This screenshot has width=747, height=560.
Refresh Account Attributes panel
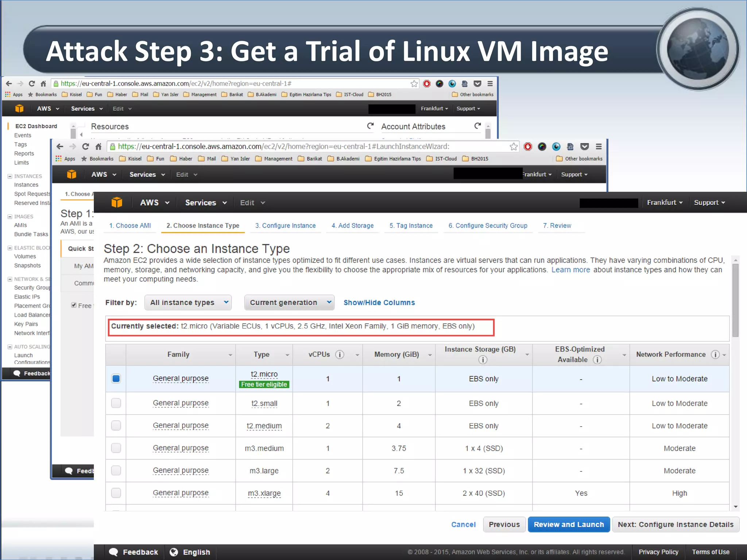(x=477, y=126)
